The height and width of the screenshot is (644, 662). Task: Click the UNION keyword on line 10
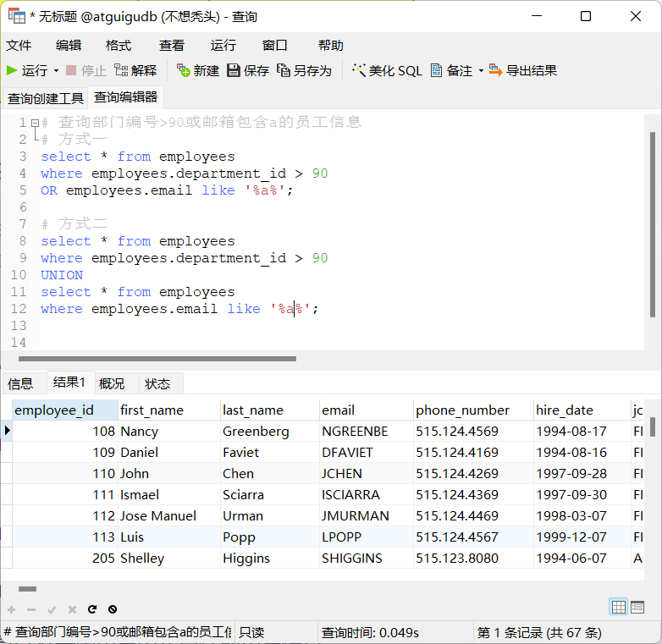click(x=62, y=275)
